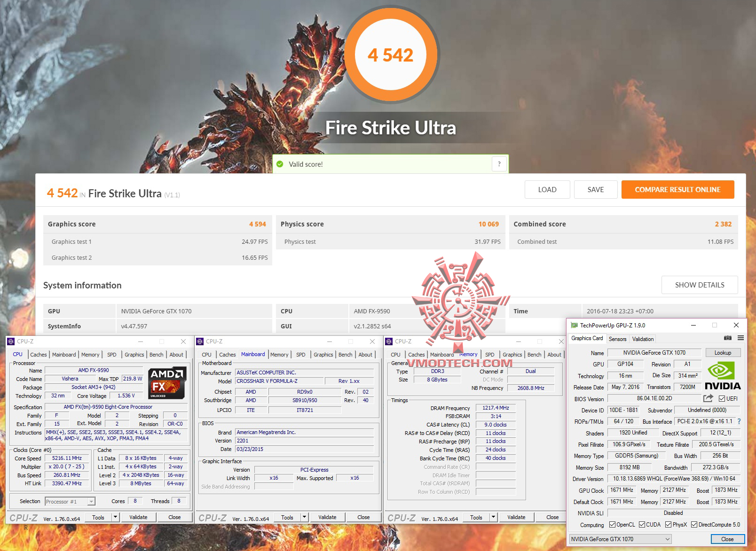Screen dimensions: 756x551
Task: Click the GPU-Z graphics card icon in titlebar
Action: 575,325
